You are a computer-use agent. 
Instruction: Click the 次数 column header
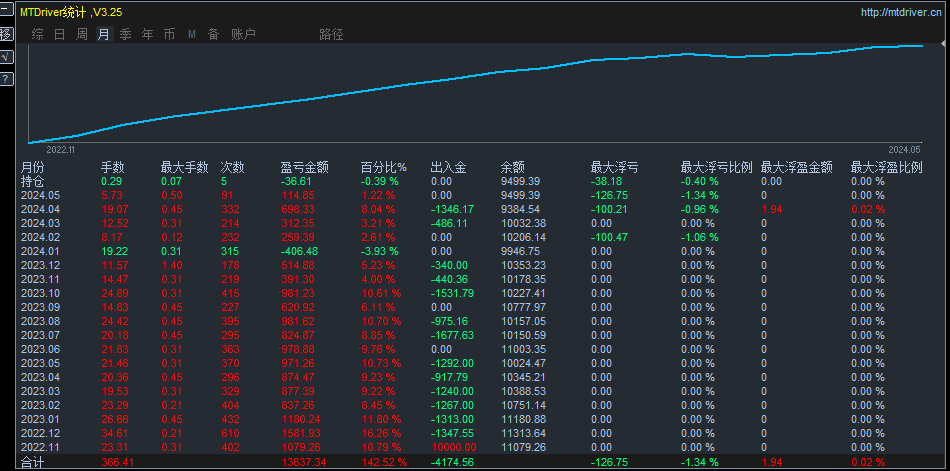pos(233,167)
